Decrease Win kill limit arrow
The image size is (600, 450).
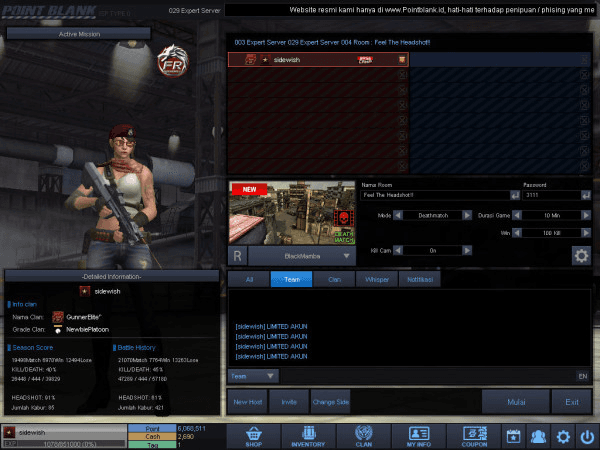(517, 233)
